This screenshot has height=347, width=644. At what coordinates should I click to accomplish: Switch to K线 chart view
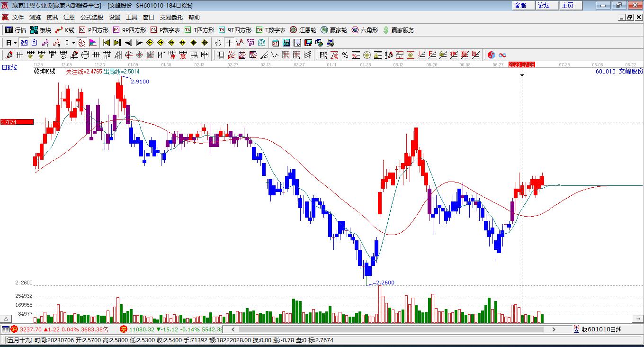65,30
